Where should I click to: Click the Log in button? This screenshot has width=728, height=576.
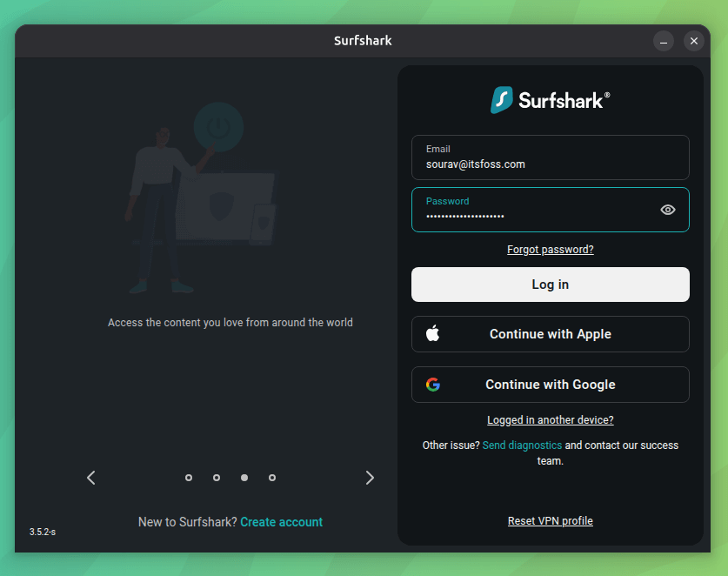(551, 285)
